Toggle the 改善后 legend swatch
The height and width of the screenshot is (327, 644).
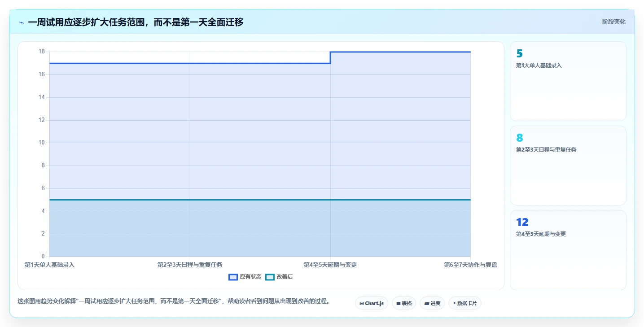tap(270, 277)
